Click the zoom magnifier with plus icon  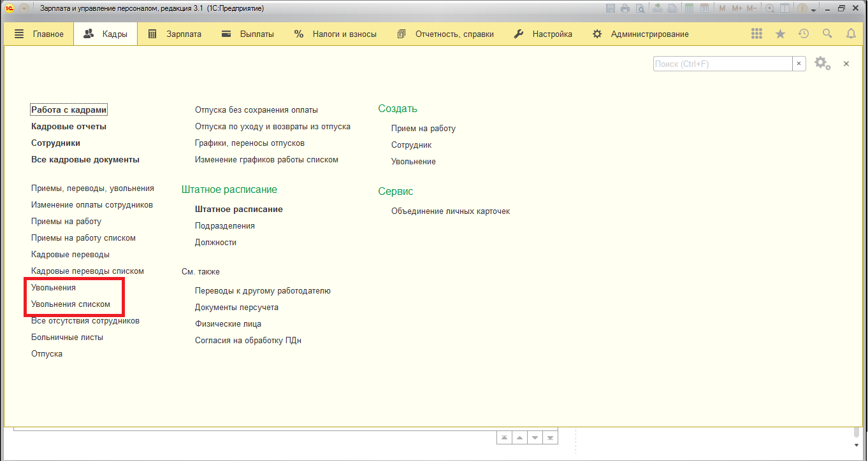coord(770,8)
